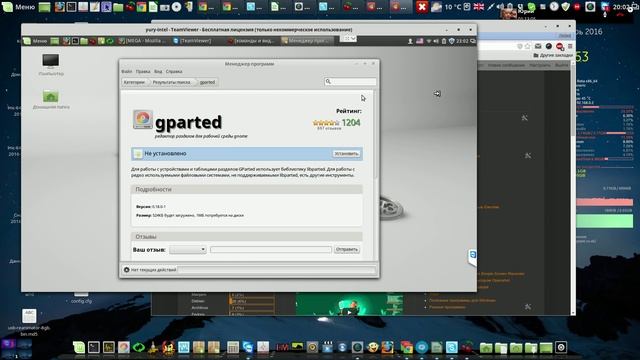The width and height of the screenshot is (640, 360).
Task: Click the browser hamburger menu icon
Action: coord(570,46)
